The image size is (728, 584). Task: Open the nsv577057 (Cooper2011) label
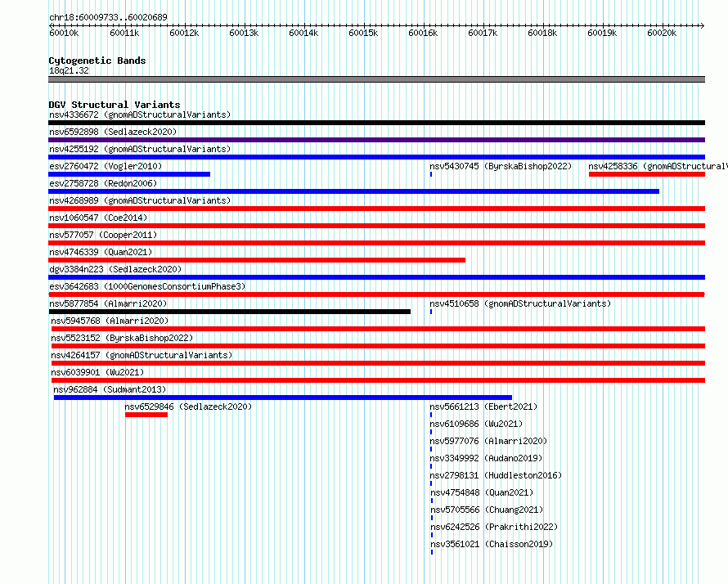tap(103, 235)
